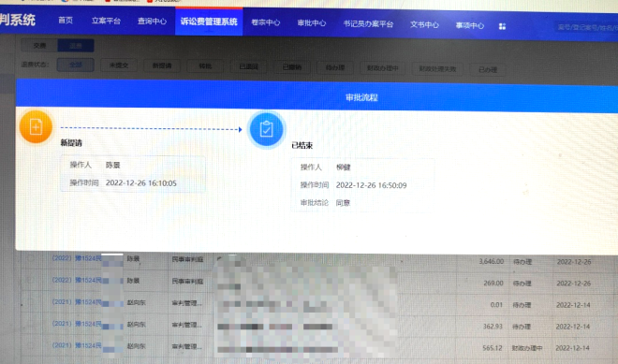Click the 新提请 step label
This screenshot has width=618, height=364.
(x=71, y=143)
